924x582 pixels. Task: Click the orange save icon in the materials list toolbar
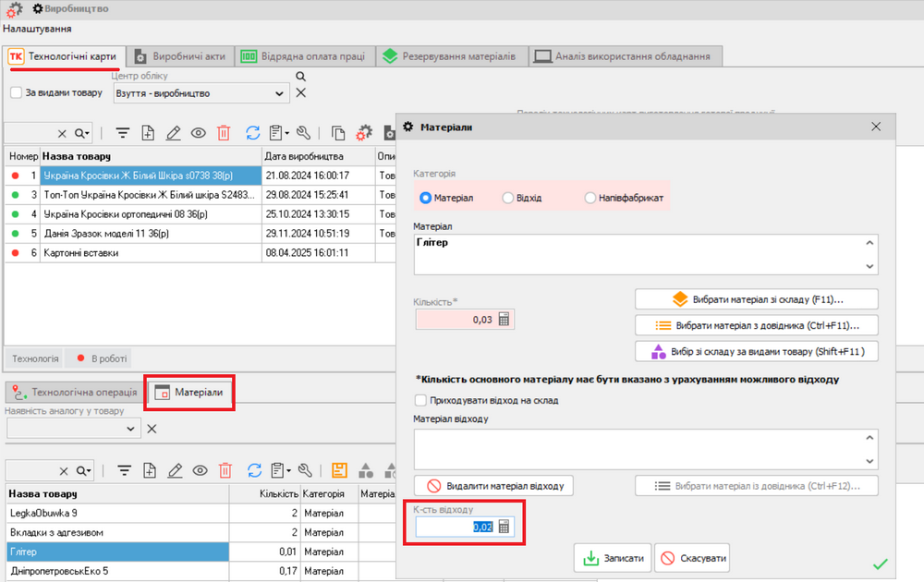coord(338,470)
